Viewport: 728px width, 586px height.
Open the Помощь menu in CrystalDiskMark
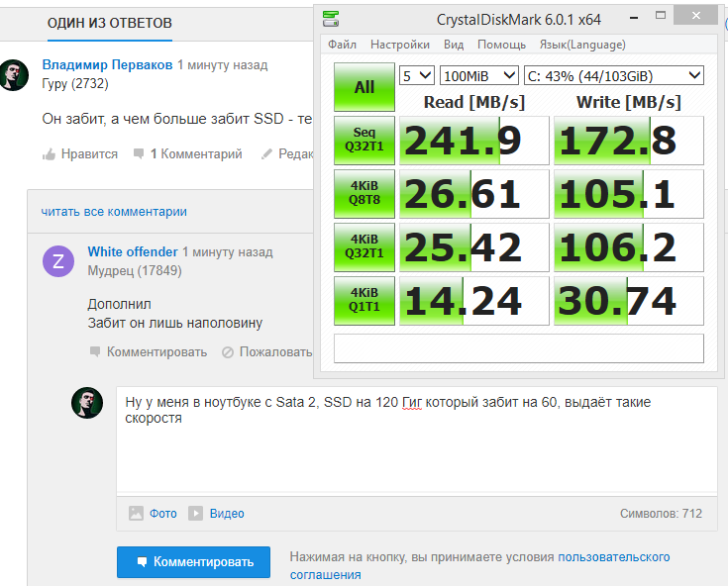pyautogui.click(x=501, y=45)
